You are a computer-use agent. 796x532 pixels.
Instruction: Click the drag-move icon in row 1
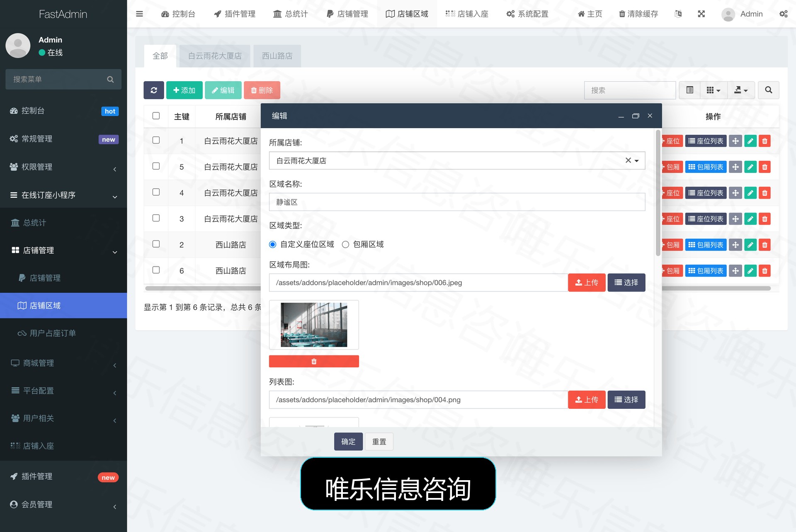(735, 141)
